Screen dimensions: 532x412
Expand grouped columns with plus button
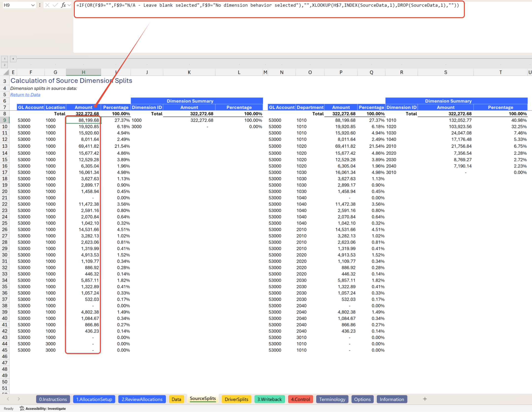click(x=13, y=59)
